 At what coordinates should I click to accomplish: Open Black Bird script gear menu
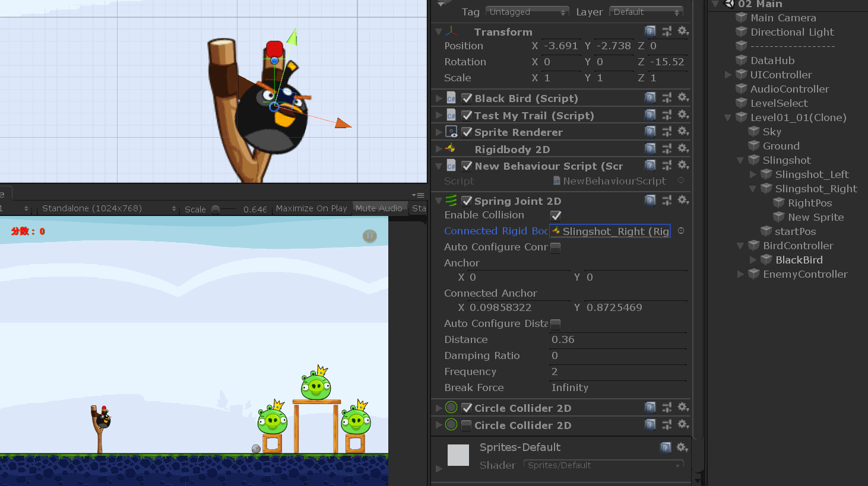click(683, 97)
